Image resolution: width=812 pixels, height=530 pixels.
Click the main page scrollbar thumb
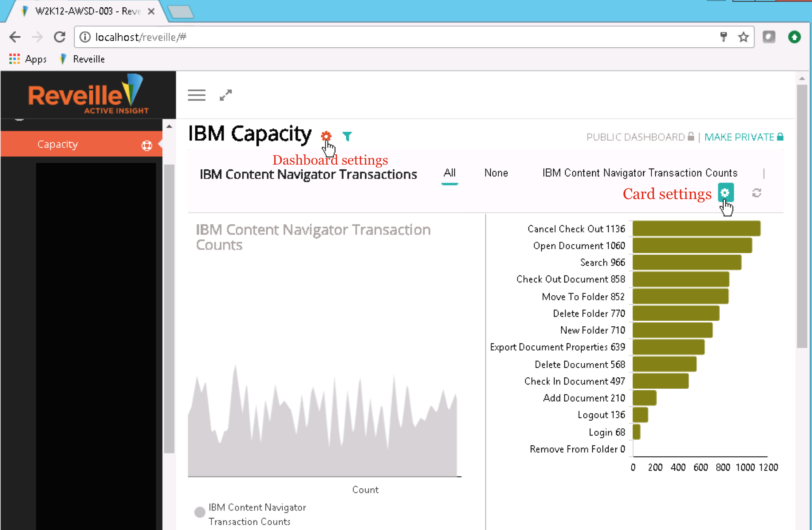pos(802,216)
